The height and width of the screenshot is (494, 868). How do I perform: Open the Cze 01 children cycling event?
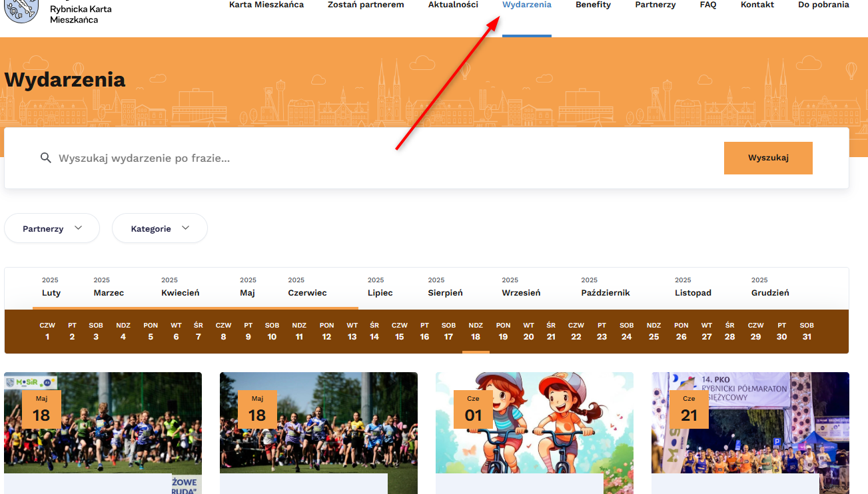pos(534,433)
